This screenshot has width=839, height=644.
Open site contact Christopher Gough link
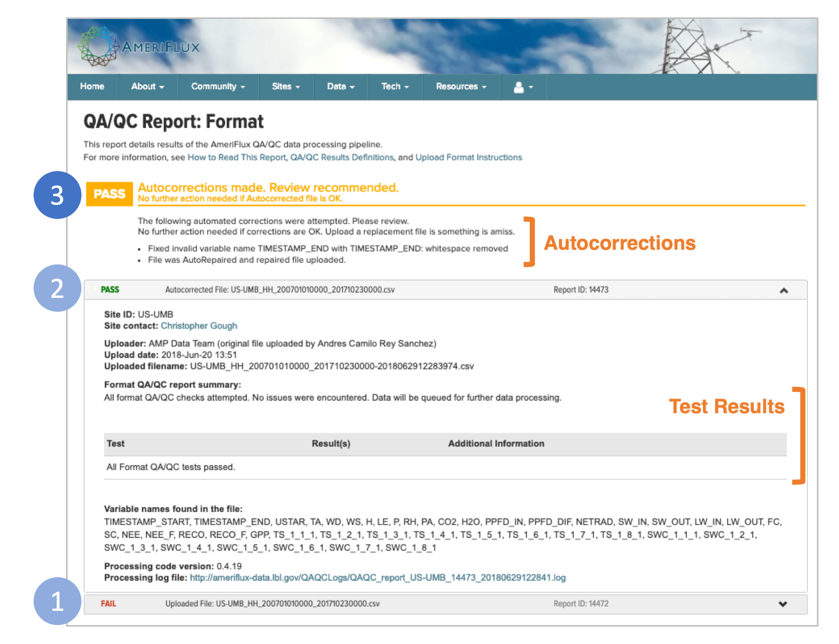(x=199, y=326)
